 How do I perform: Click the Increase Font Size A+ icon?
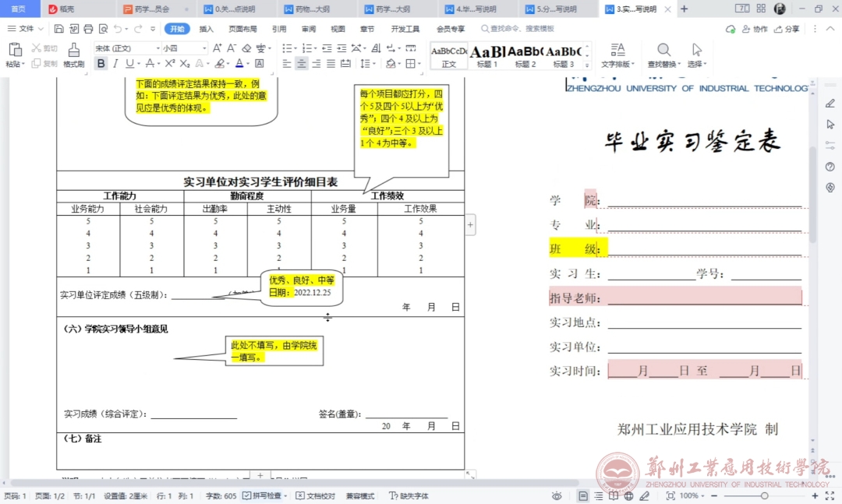(218, 48)
